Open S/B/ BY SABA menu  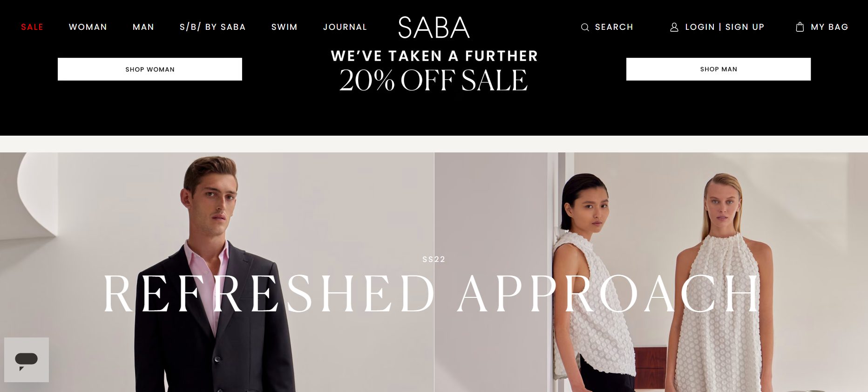coord(213,27)
